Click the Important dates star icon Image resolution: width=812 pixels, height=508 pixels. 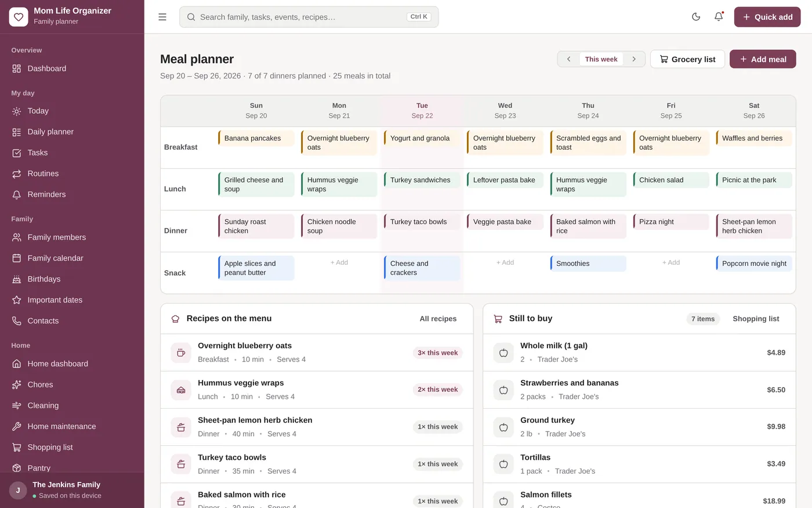tap(17, 300)
